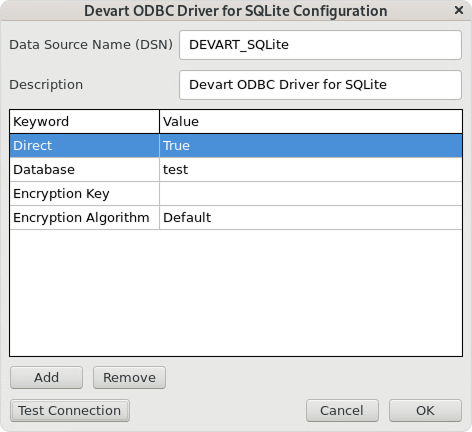Confirm settings with OK
The image size is (472, 432).
(x=425, y=411)
